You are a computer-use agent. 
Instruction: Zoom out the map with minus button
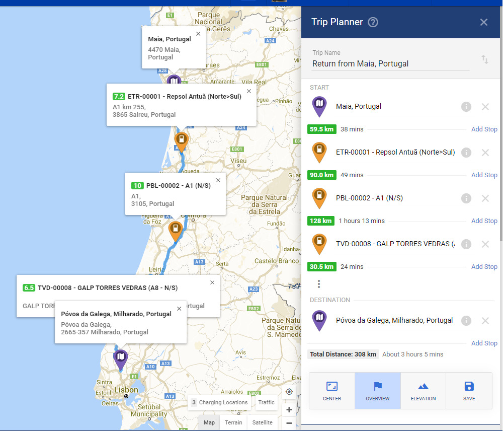coord(289,423)
